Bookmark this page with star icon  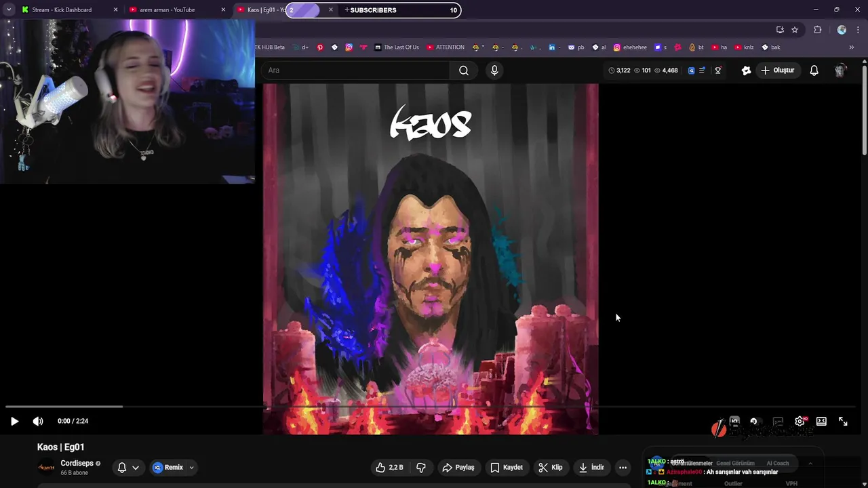coord(795,29)
